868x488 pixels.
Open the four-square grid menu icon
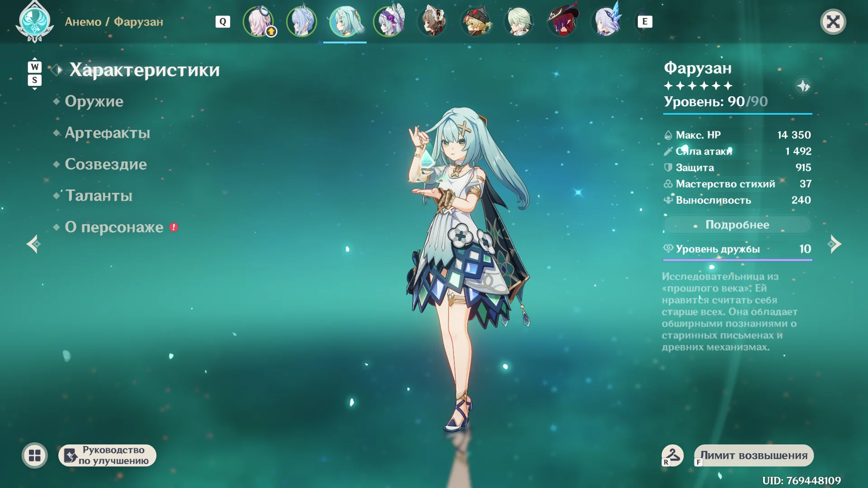(35, 455)
